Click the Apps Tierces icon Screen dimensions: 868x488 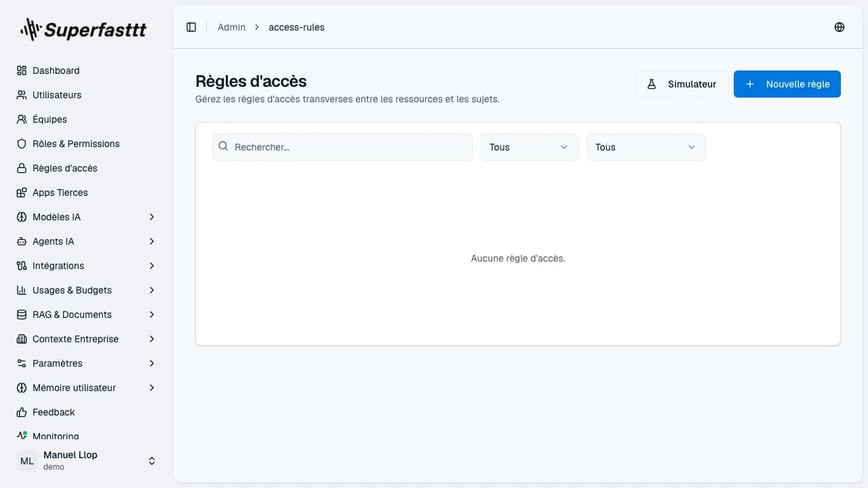(22, 192)
